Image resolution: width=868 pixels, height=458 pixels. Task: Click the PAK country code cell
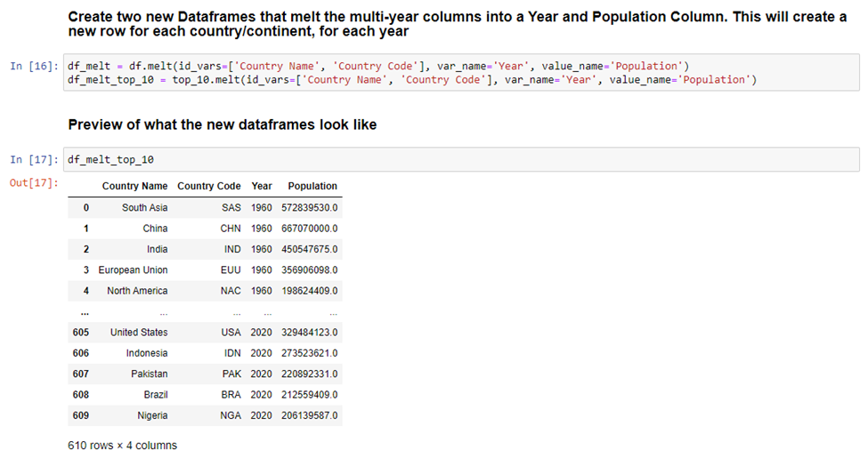tap(231, 374)
